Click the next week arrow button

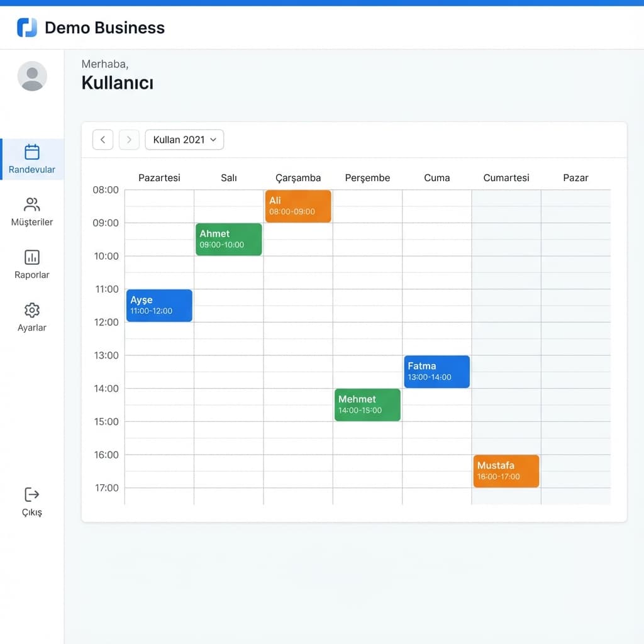point(129,140)
